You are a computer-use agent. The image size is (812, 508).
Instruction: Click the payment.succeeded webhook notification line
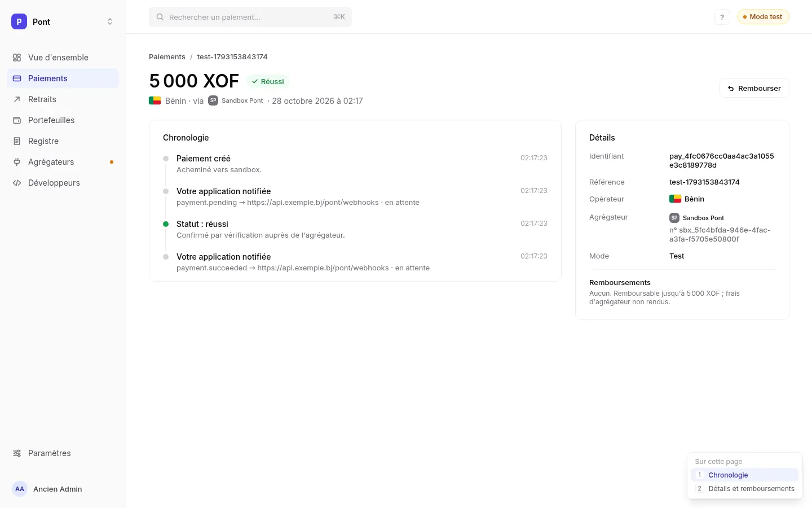[303, 268]
